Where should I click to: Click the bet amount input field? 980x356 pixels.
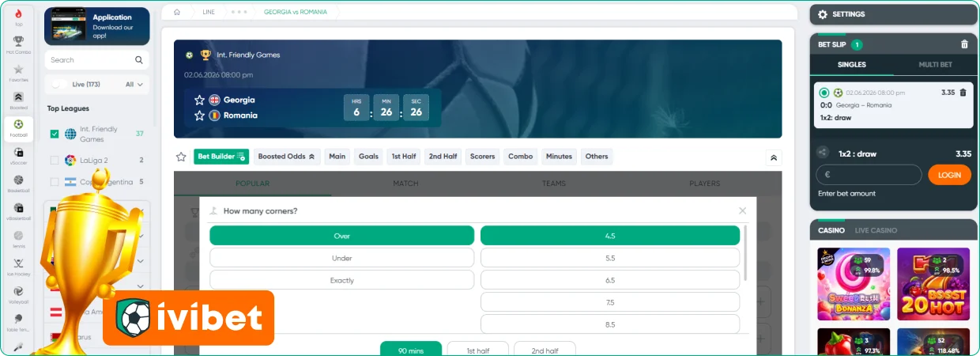tap(869, 175)
